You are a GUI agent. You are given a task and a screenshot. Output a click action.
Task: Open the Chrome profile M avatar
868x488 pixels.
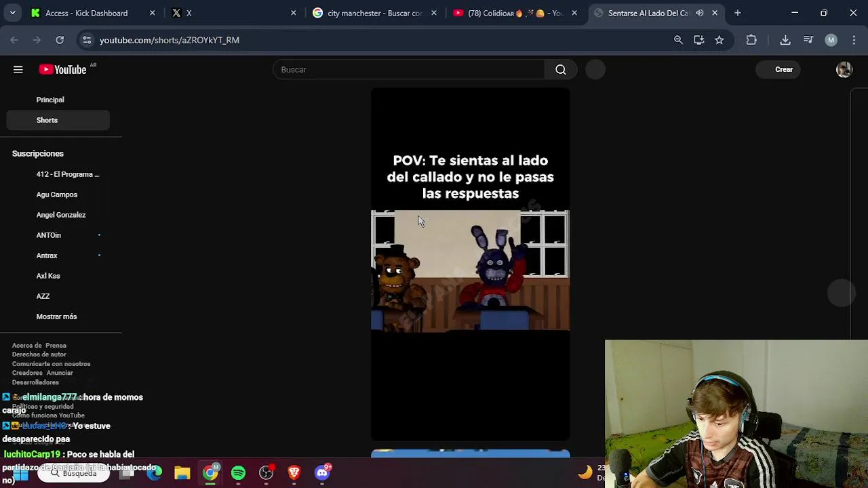pyautogui.click(x=831, y=40)
